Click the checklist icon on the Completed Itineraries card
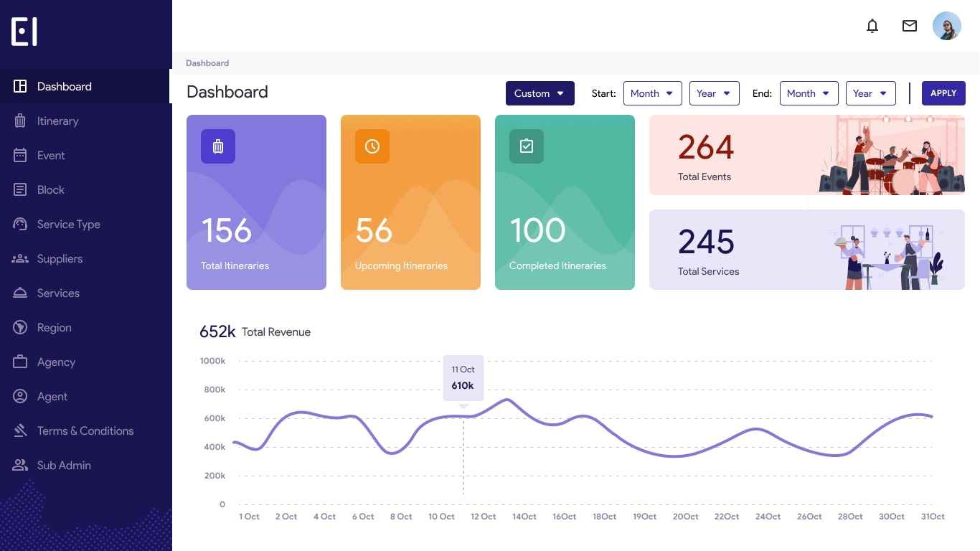The height and width of the screenshot is (551, 980). 527,146
